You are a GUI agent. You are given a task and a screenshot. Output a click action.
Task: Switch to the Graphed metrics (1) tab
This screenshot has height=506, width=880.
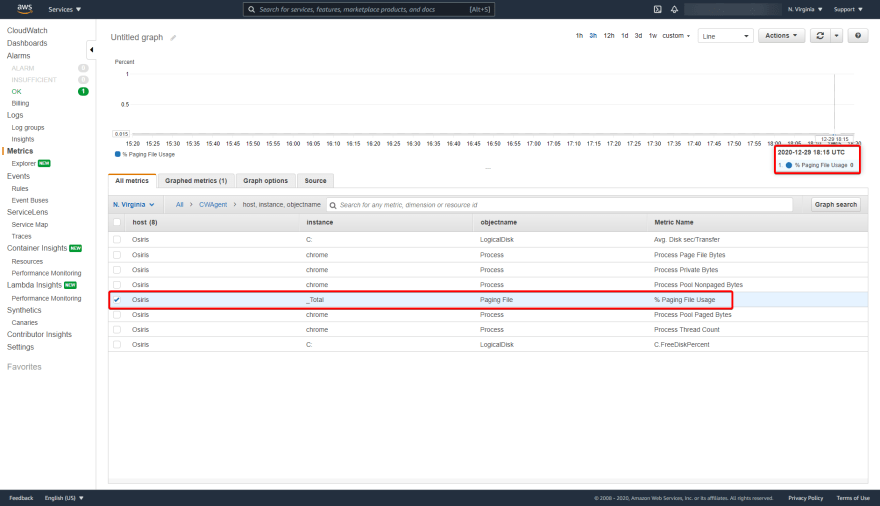click(x=196, y=181)
